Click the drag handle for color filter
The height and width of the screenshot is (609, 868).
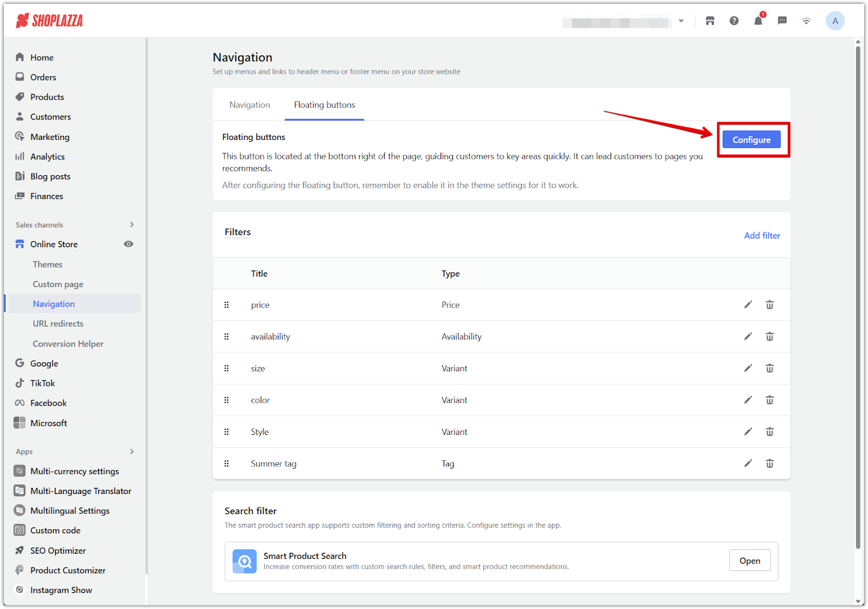pos(227,400)
